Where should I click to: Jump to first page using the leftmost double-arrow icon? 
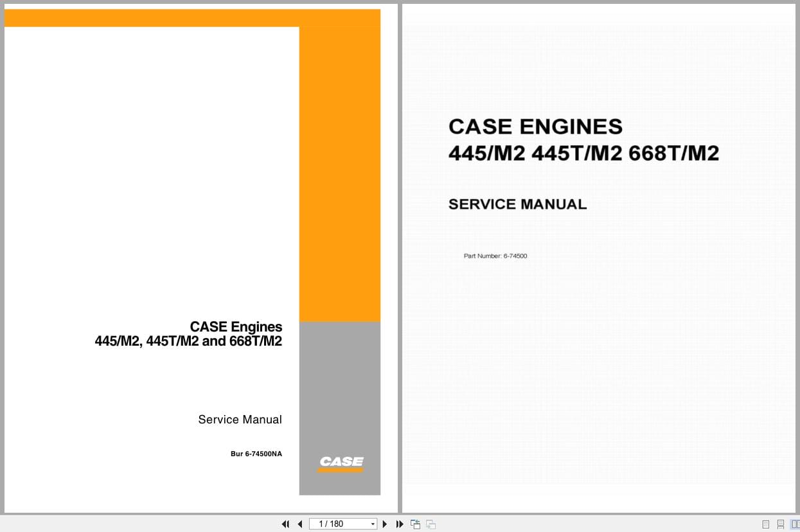point(285,524)
